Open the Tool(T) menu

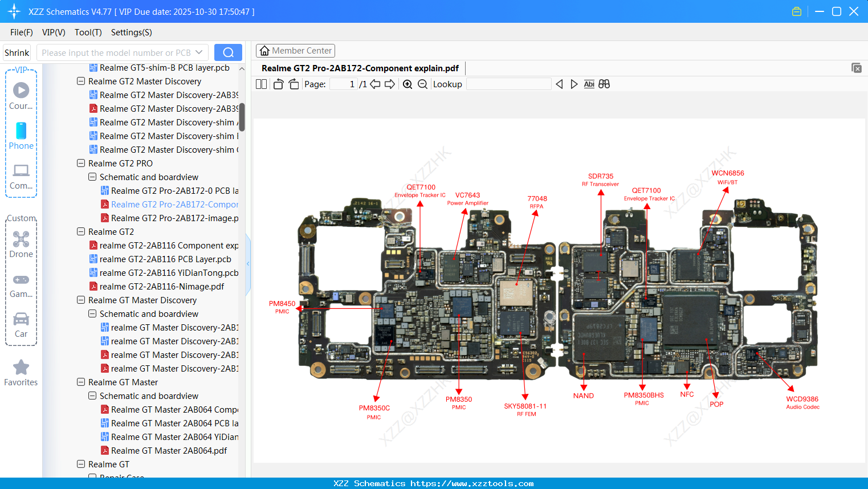[88, 32]
